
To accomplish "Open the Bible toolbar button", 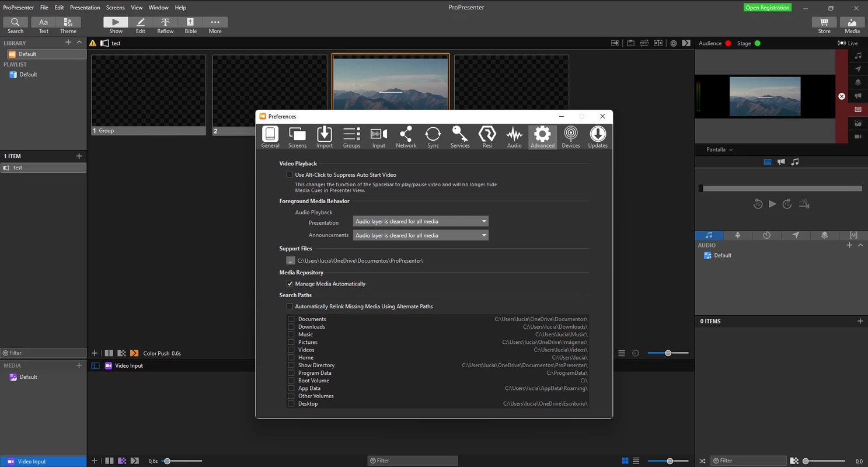I will click(x=191, y=25).
